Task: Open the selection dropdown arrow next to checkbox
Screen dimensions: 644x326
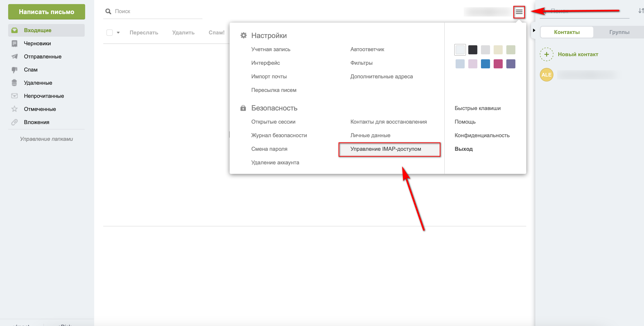Action: click(x=118, y=33)
